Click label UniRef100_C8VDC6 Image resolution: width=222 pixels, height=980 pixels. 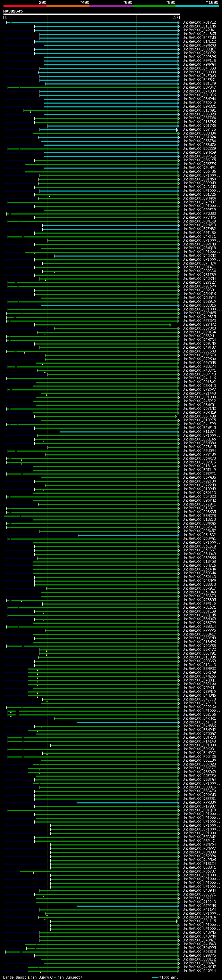click(199, 462)
